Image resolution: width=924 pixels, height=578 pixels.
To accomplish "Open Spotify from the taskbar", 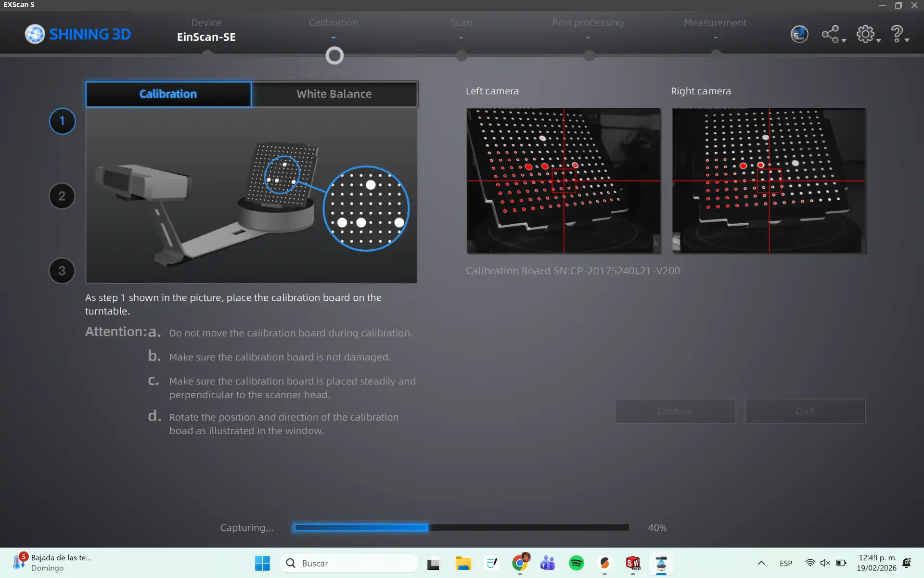I will click(x=576, y=563).
